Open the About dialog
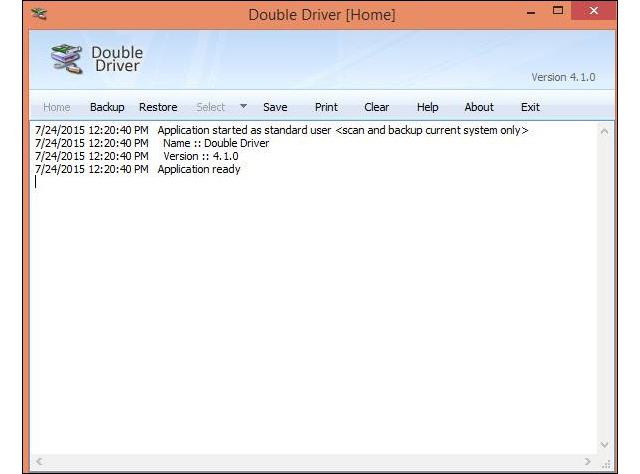 (x=479, y=107)
